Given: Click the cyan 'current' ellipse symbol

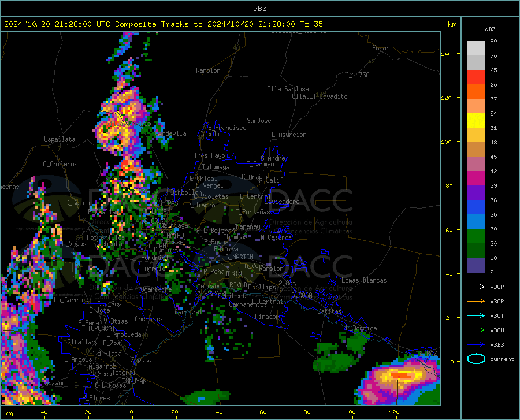Looking at the screenshot, I should 476,359.
